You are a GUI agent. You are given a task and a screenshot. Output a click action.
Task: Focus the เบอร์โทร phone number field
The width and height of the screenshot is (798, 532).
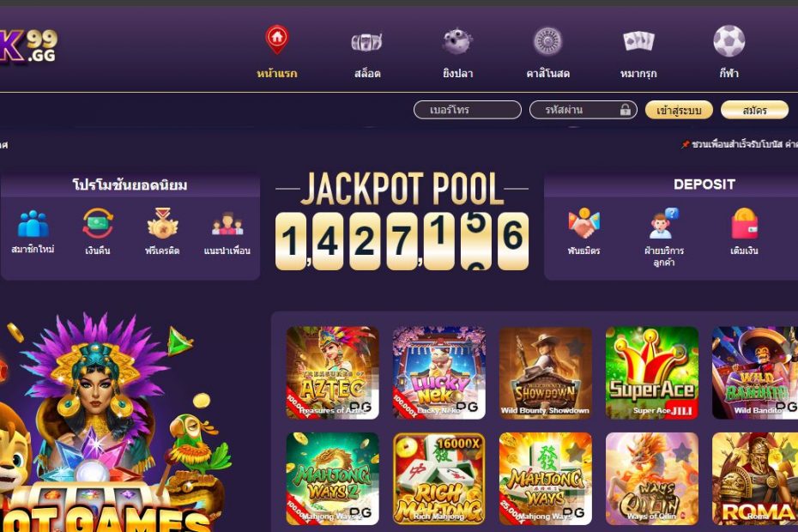point(468,110)
